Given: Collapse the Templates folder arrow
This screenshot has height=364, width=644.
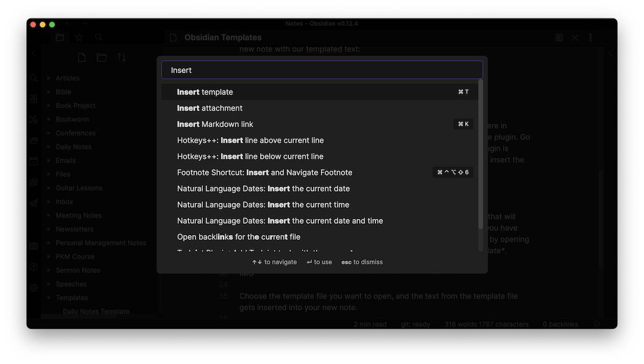Looking at the screenshot, I should tap(49, 298).
